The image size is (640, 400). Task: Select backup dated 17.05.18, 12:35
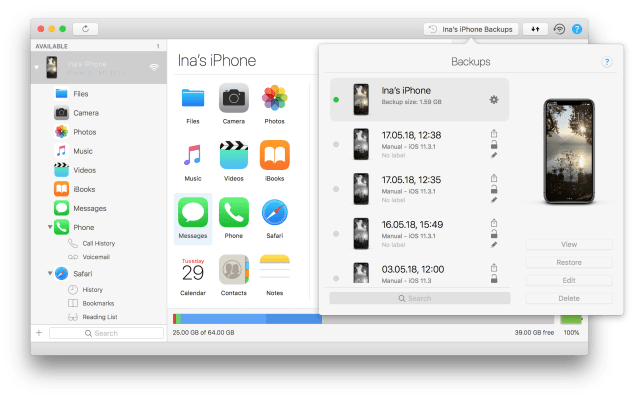coord(420,189)
